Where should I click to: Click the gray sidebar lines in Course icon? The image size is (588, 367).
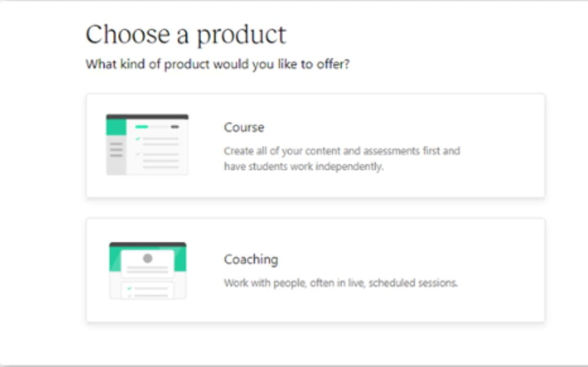click(116, 150)
